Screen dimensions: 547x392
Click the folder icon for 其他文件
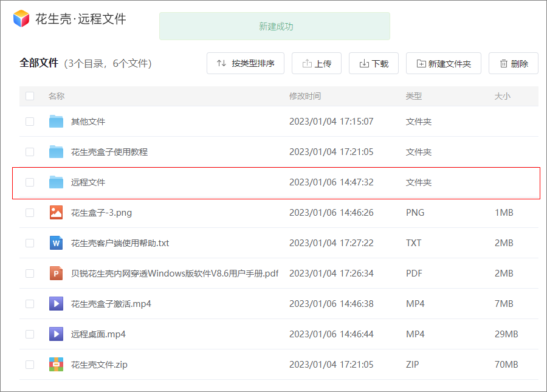pyautogui.click(x=56, y=122)
